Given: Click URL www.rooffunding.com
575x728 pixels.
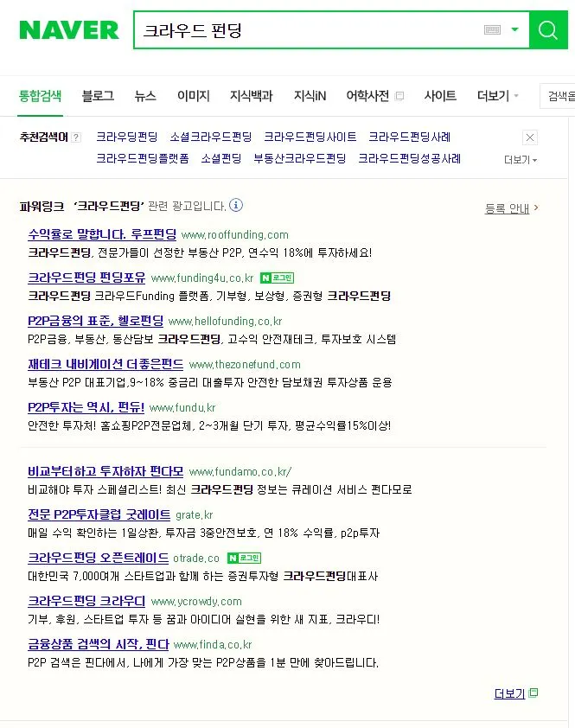Looking at the screenshot, I should [235, 235].
